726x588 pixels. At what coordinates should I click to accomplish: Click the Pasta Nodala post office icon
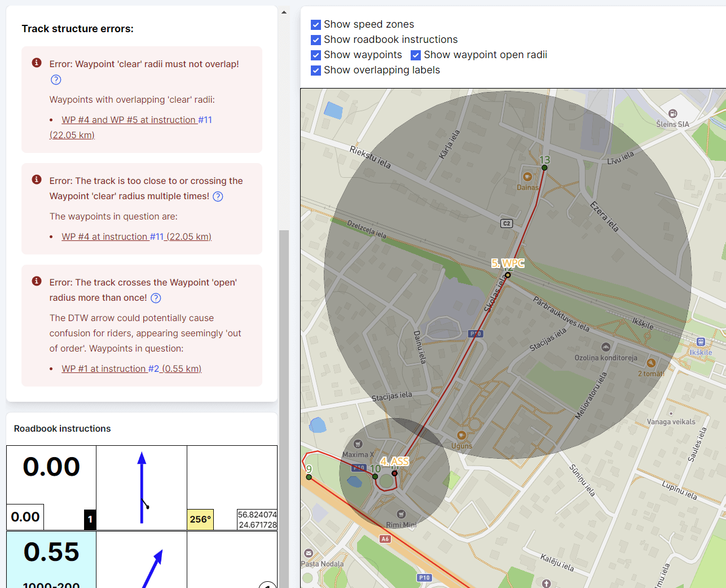pyautogui.click(x=309, y=553)
